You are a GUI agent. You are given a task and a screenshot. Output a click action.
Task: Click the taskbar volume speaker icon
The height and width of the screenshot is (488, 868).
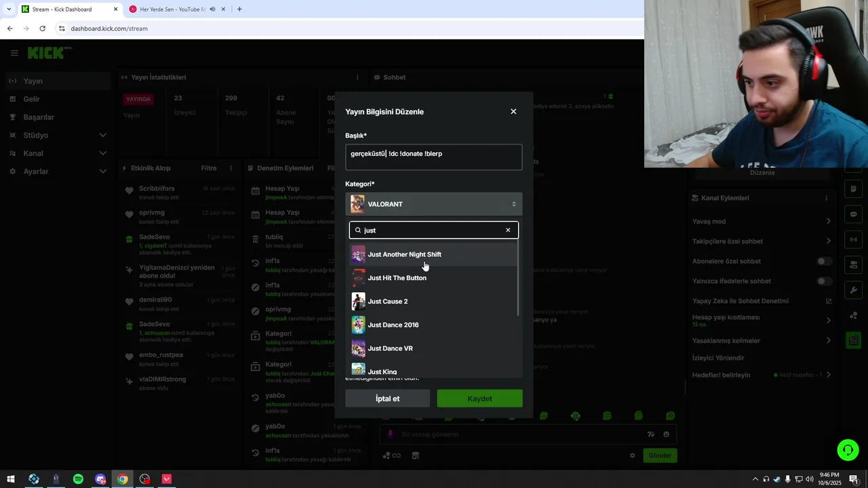[x=810, y=479]
